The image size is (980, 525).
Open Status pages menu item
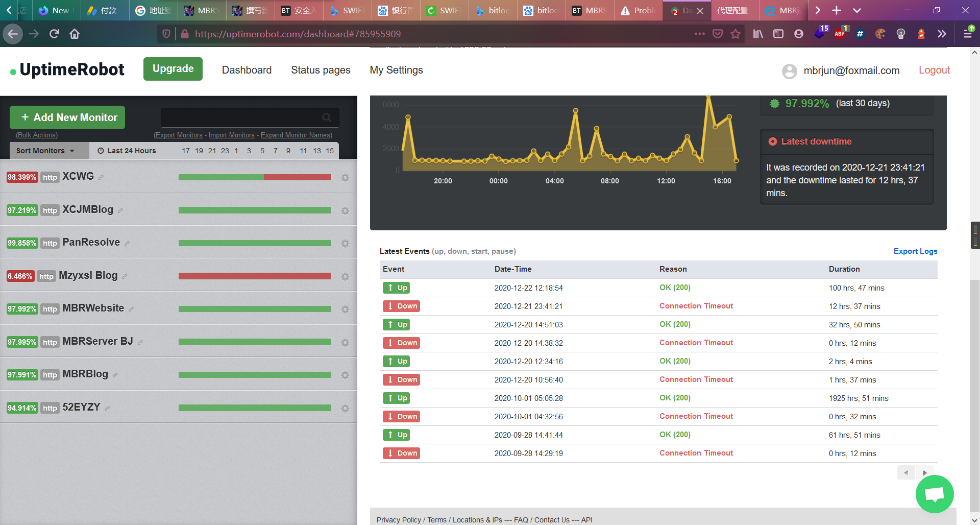(321, 70)
